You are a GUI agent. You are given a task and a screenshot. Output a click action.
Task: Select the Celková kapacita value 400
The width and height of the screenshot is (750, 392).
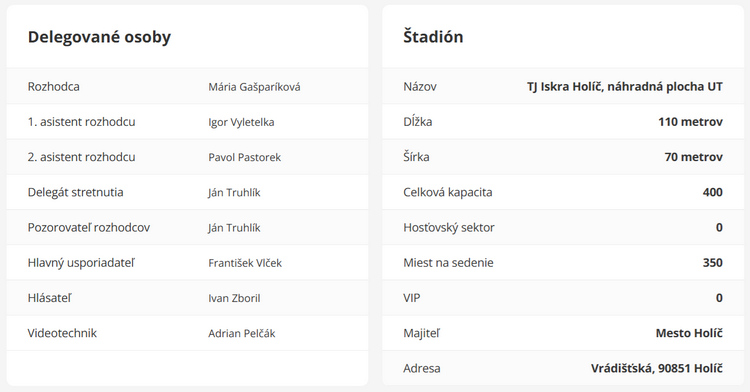pos(713,192)
